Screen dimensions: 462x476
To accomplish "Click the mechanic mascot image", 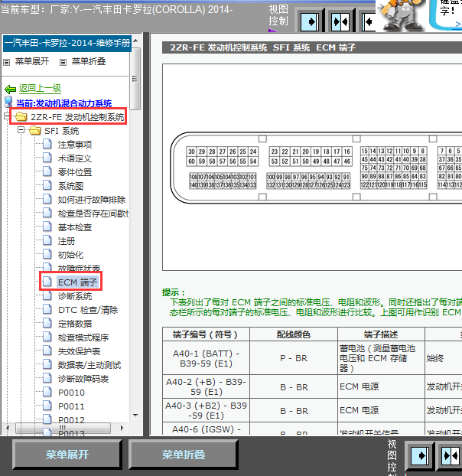I will pos(401,15).
